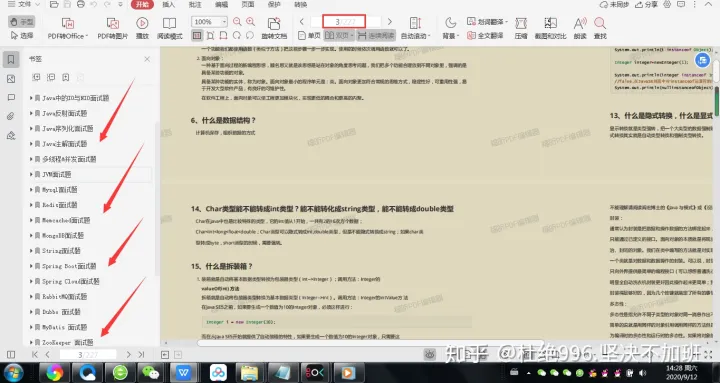720x383 pixels.
Task: Open the signature panel icon in sidebar
Action: pos(11,135)
